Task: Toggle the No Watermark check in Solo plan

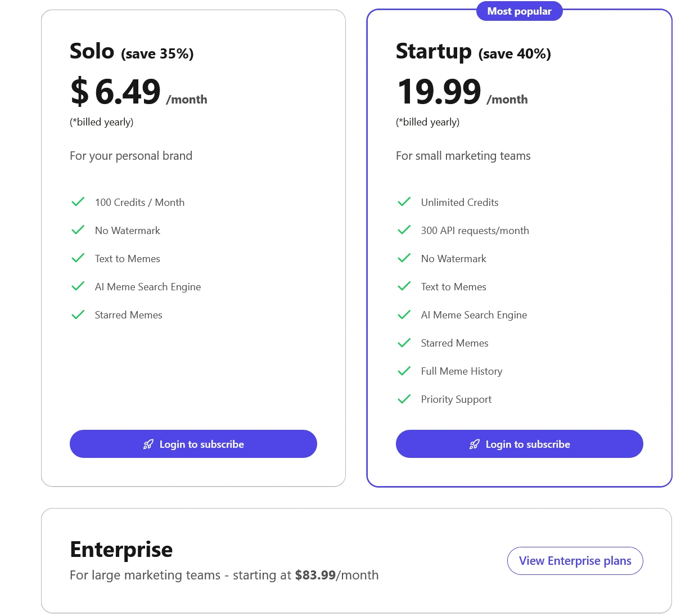Action: 78,230
